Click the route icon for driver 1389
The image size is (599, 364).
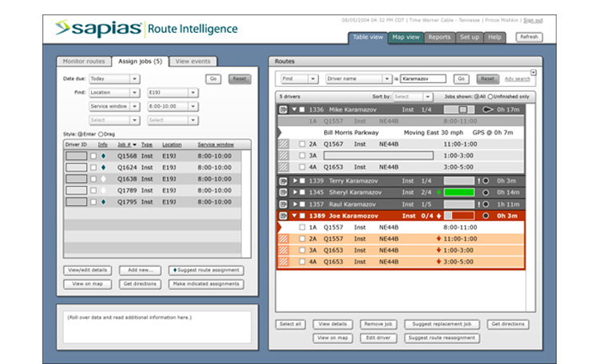pos(283,216)
